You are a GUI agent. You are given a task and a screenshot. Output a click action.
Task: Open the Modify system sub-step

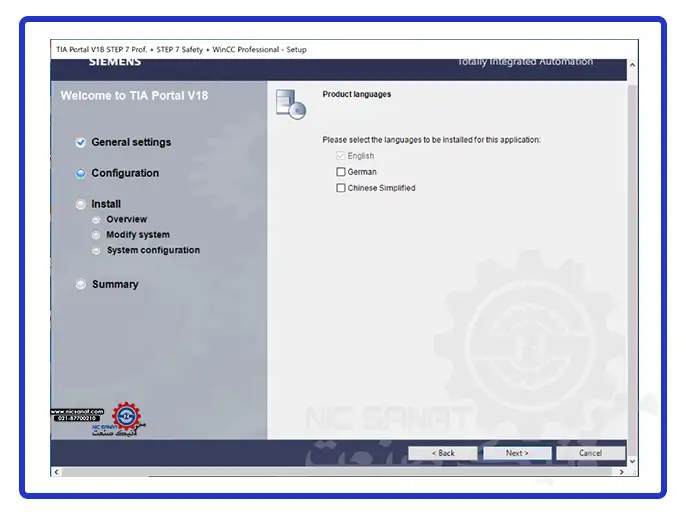click(138, 235)
